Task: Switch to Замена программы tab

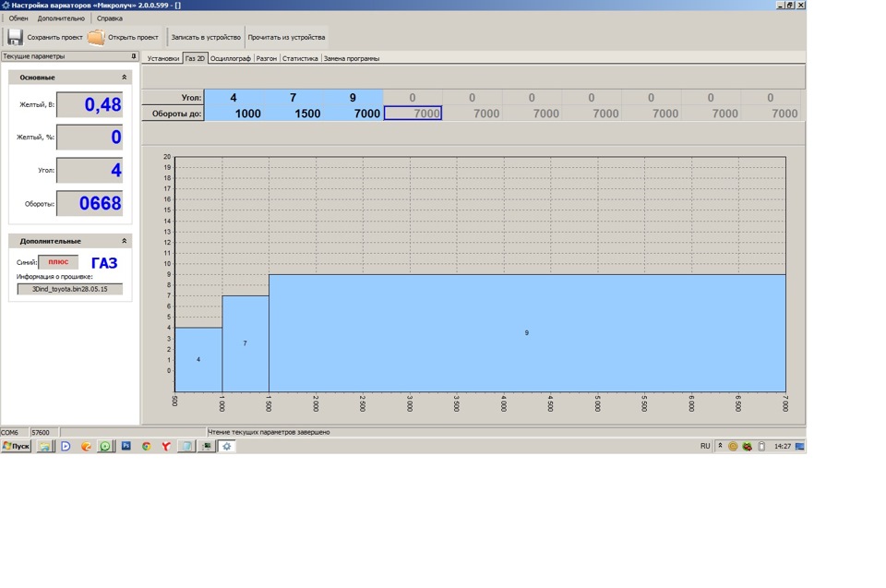Action: [352, 58]
